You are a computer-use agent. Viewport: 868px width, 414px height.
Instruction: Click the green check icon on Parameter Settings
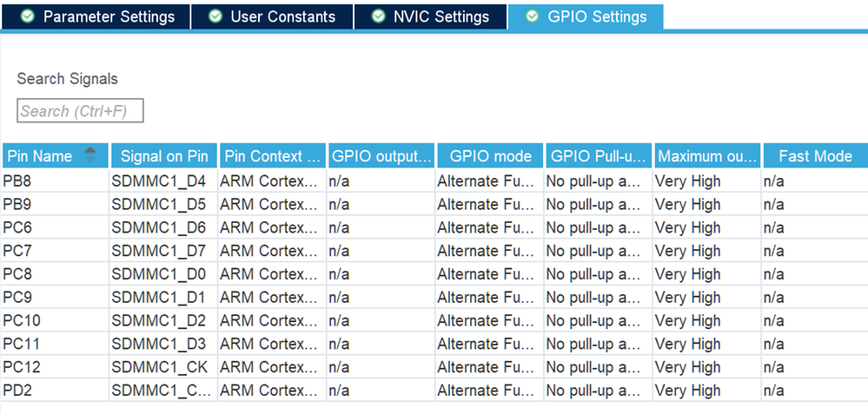(28, 17)
